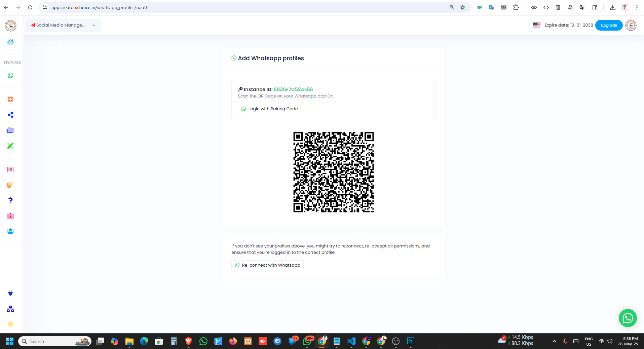Open the blue share nodes icon in sidebar

tap(10, 115)
